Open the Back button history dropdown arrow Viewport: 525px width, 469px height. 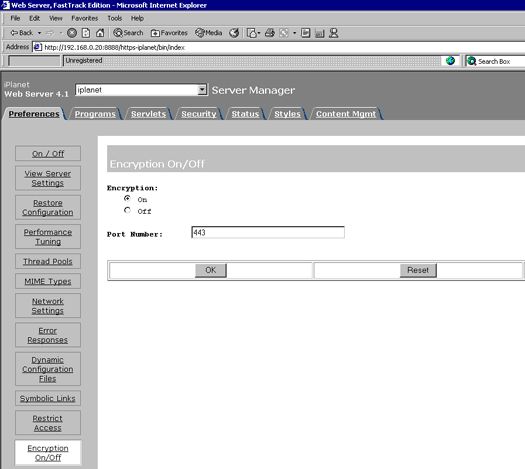(39, 33)
